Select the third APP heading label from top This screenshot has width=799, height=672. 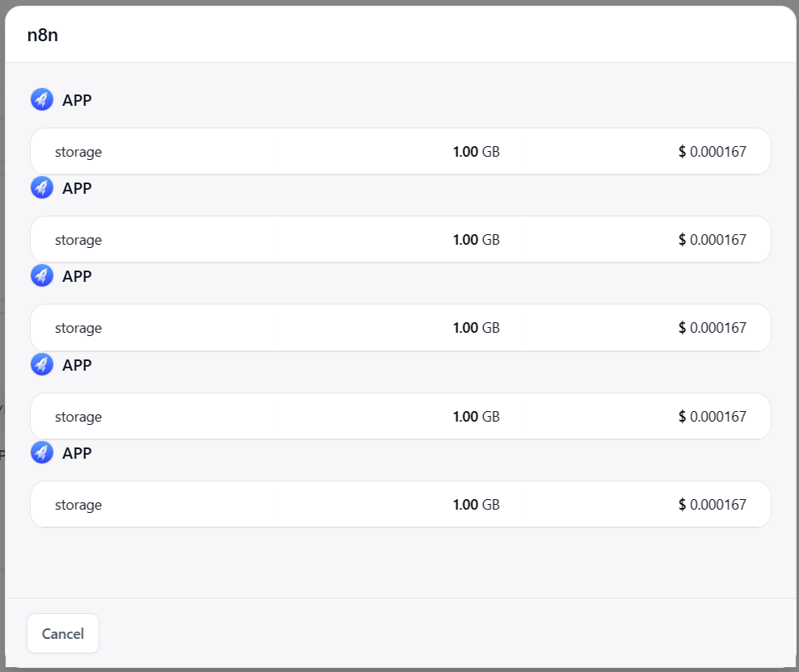(x=77, y=277)
